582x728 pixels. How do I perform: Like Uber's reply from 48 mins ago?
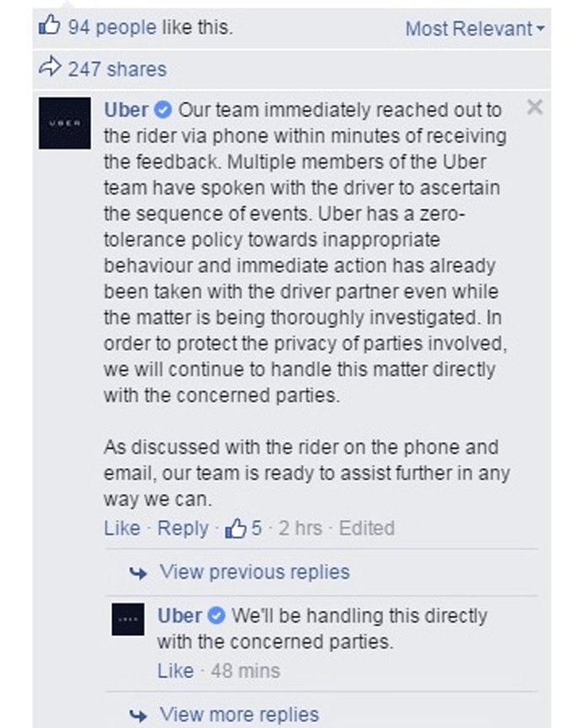point(175,671)
